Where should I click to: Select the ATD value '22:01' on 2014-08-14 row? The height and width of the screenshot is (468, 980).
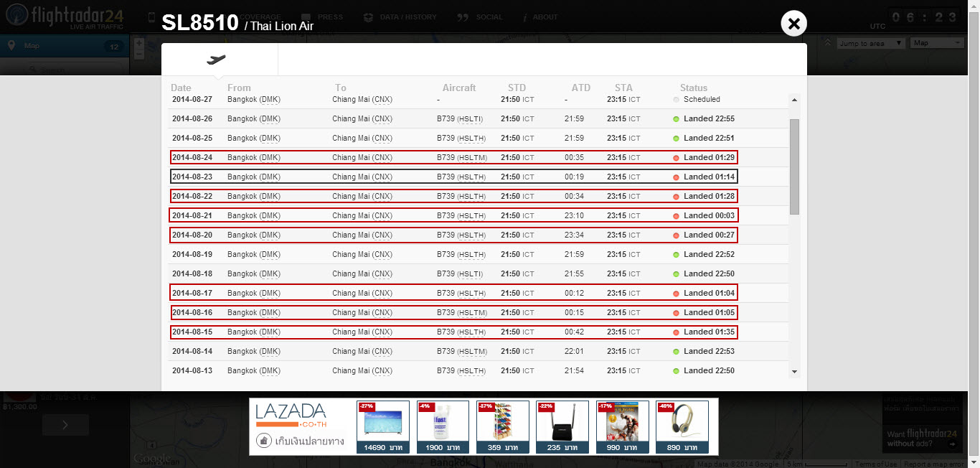pos(574,351)
